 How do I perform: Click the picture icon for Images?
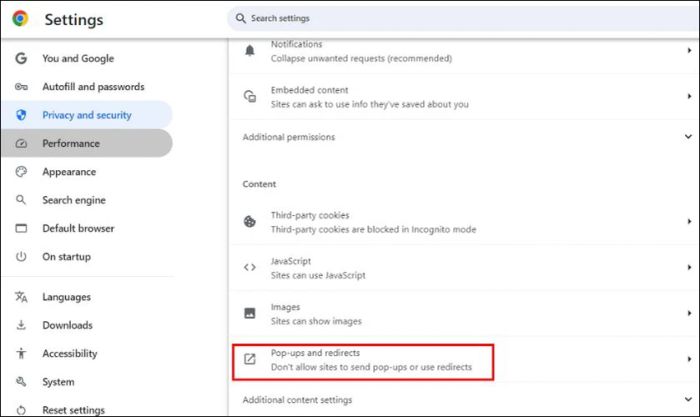coord(250,313)
